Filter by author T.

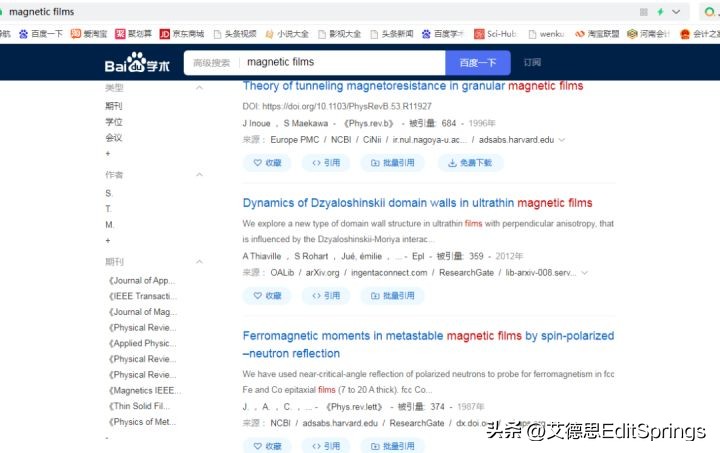[x=108, y=209]
